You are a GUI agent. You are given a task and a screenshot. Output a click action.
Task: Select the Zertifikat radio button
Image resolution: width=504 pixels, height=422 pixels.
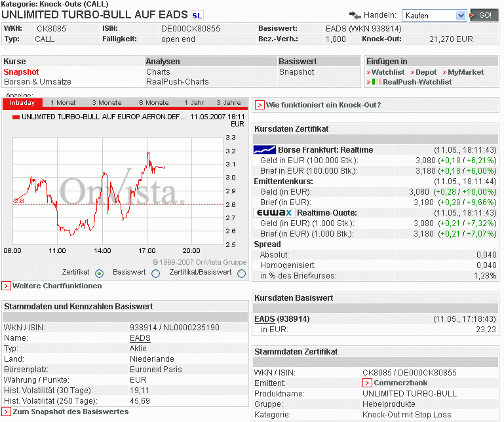tap(99, 273)
